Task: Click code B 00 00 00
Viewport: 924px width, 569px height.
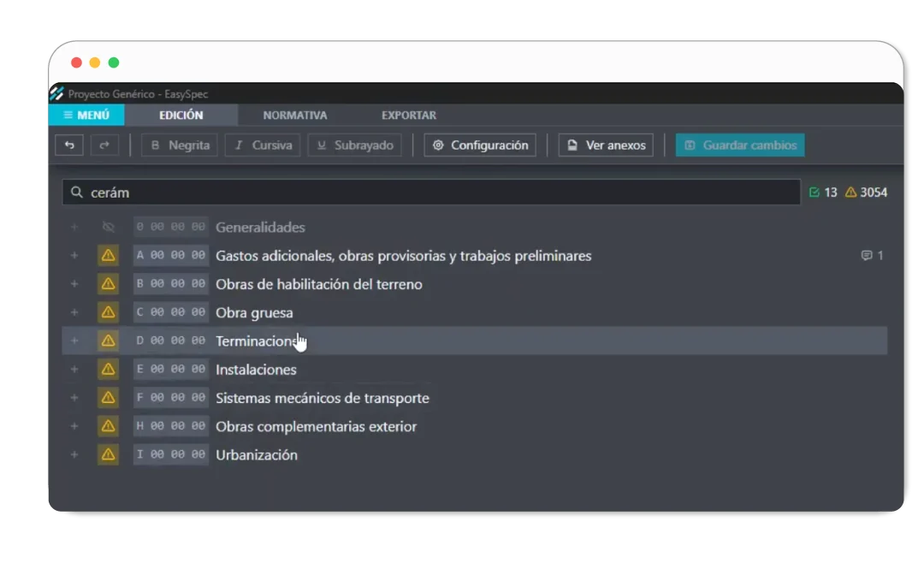Action: pos(171,283)
